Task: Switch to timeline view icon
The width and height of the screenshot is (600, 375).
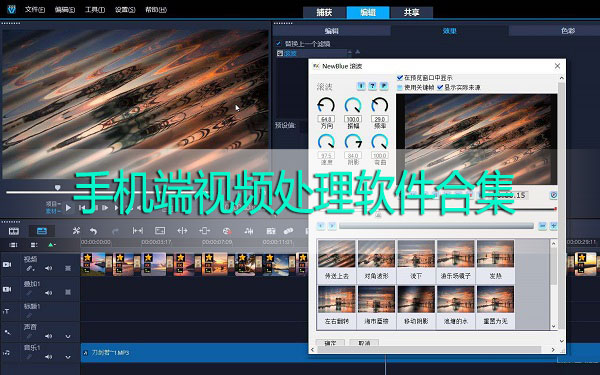Action: [42, 231]
